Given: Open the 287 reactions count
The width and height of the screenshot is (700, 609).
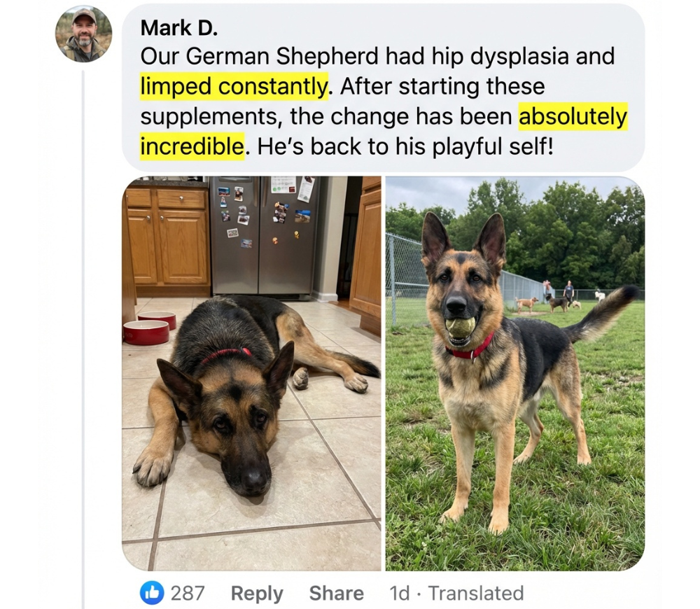Looking at the screenshot, I should point(188,594).
